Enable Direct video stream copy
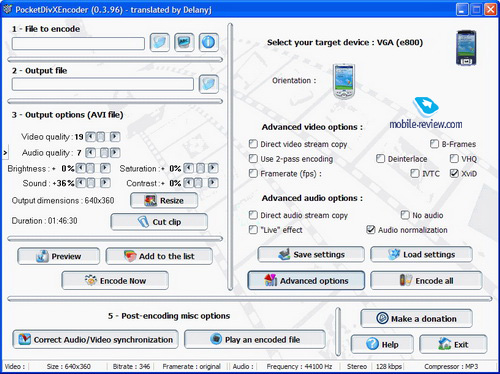500x374 pixels. pyautogui.click(x=253, y=144)
